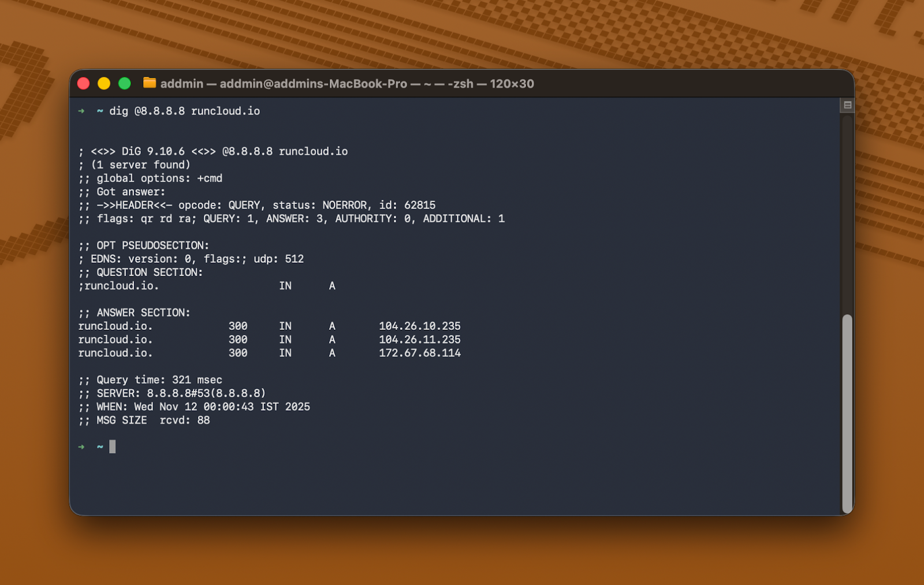Click the WHEN timestamp line
The image size is (924, 585).
[x=194, y=407]
